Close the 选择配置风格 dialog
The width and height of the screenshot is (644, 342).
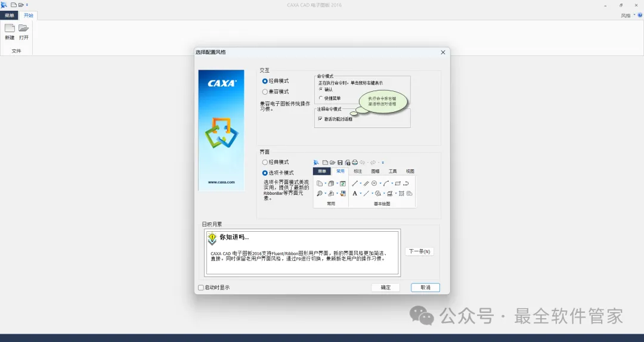(x=442, y=52)
